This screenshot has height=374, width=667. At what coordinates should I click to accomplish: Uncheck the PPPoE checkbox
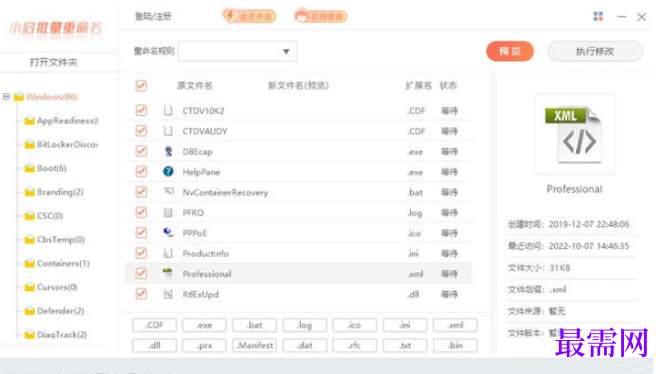pos(141,233)
